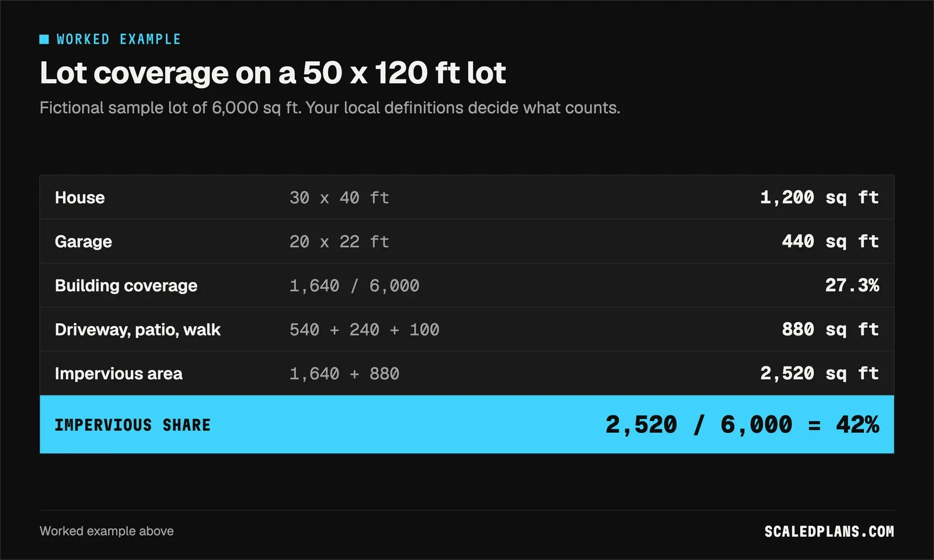Click the 1,640 / 6,000 formula
The height and width of the screenshot is (560, 934).
[354, 286]
